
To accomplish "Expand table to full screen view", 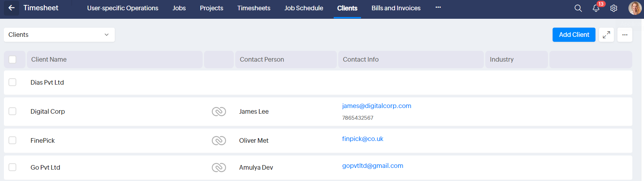I will coord(606,35).
